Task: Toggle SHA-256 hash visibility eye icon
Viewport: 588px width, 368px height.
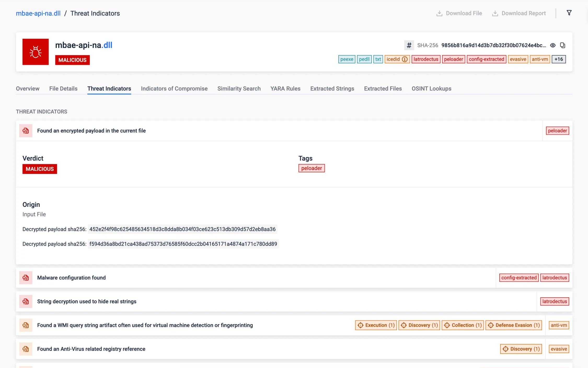Action: click(x=553, y=45)
